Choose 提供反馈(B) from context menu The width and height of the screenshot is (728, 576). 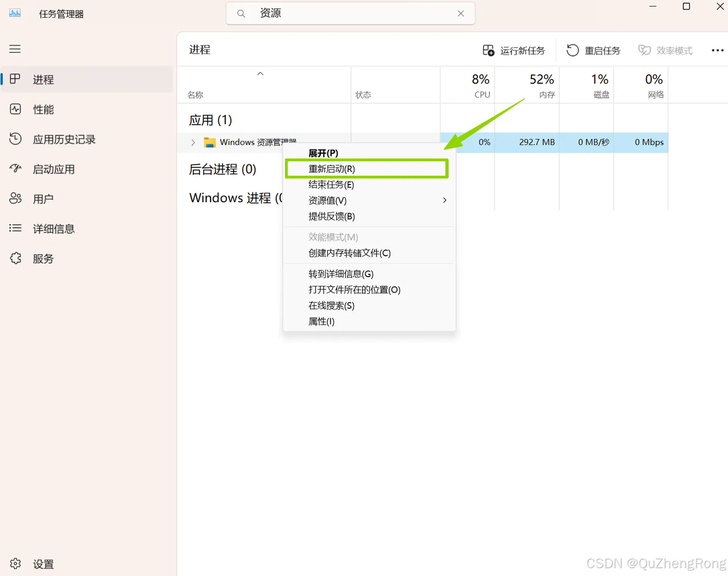point(369,216)
